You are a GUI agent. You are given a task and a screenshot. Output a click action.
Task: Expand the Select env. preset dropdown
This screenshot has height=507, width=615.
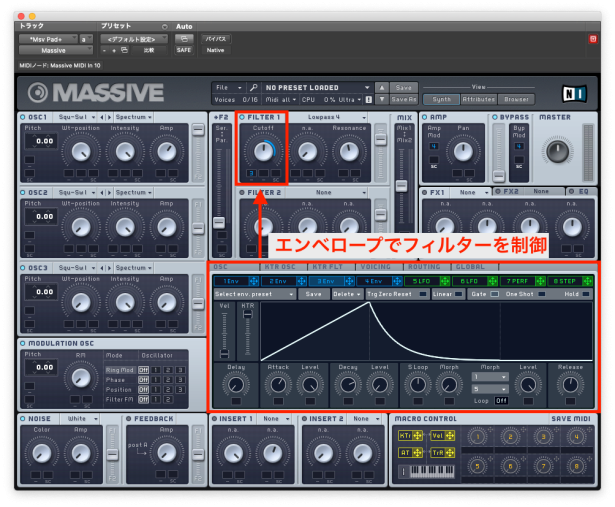coord(242,294)
